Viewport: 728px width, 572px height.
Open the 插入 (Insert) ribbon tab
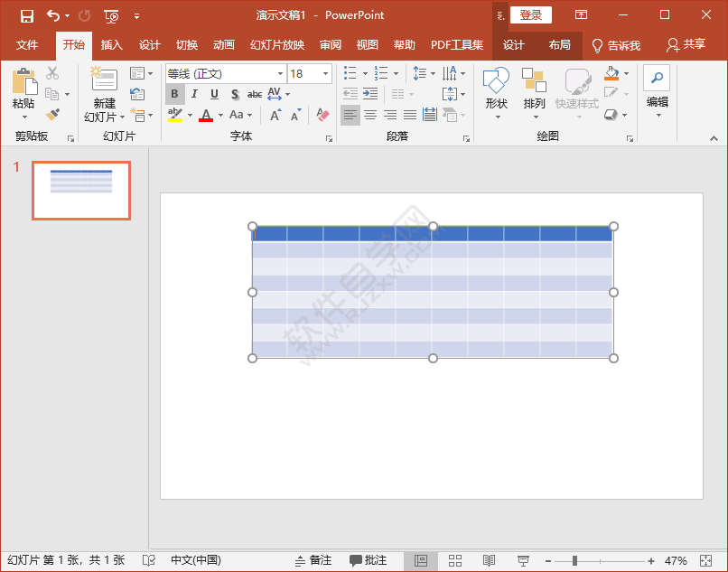(x=112, y=45)
